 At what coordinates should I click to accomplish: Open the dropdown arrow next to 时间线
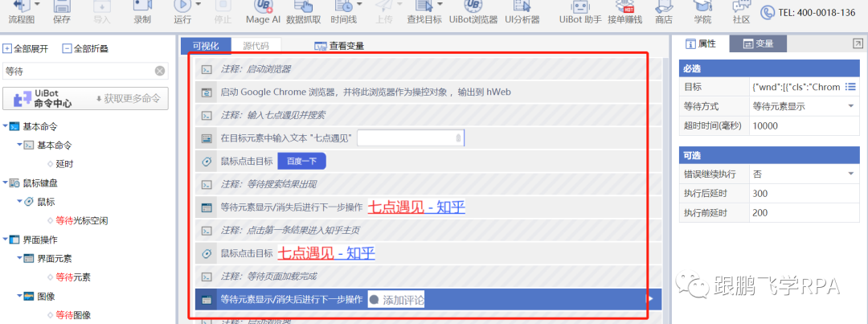click(359, 4)
